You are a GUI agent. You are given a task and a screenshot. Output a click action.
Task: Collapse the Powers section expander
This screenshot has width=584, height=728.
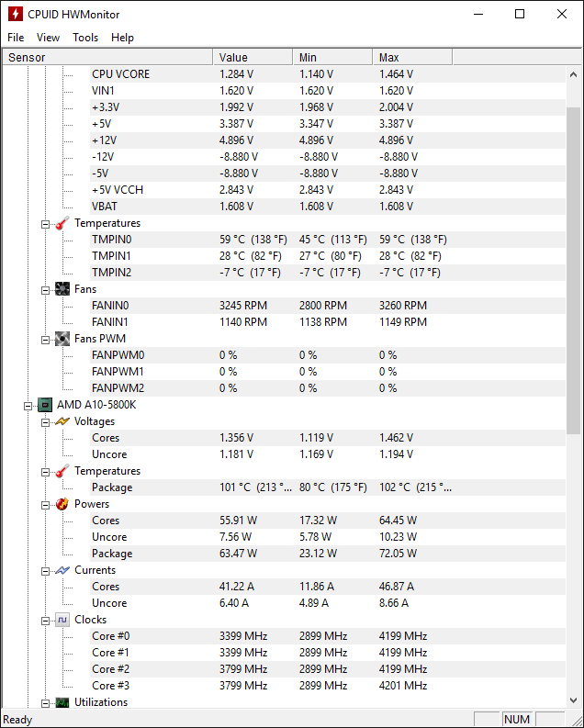(45, 505)
